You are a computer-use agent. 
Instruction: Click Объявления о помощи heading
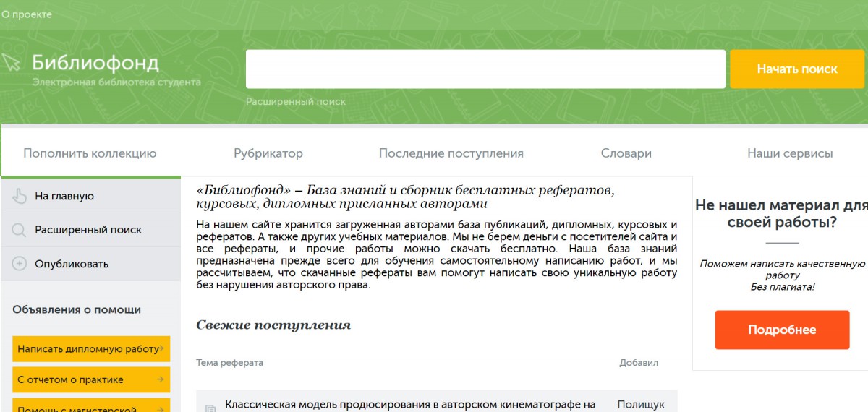pos(77,309)
